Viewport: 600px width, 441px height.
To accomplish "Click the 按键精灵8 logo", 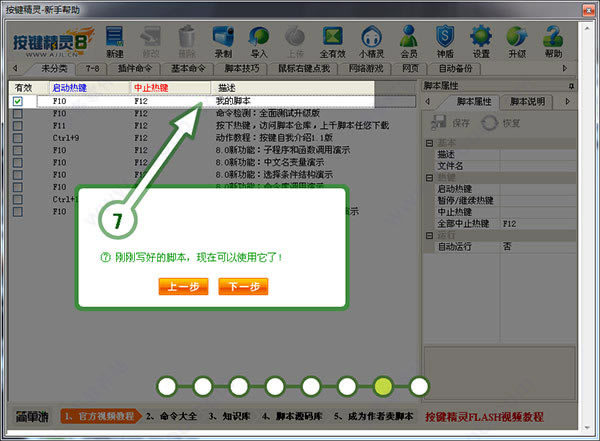I will [x=52, y=42].
